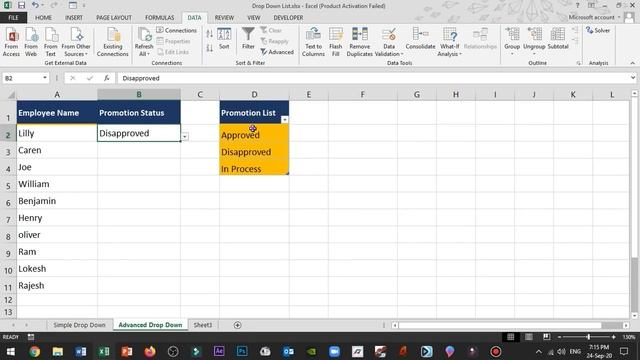Open Word from taskbar
Image resolution: width=640 pixels, height=360 pixels.
click(80, 351)
